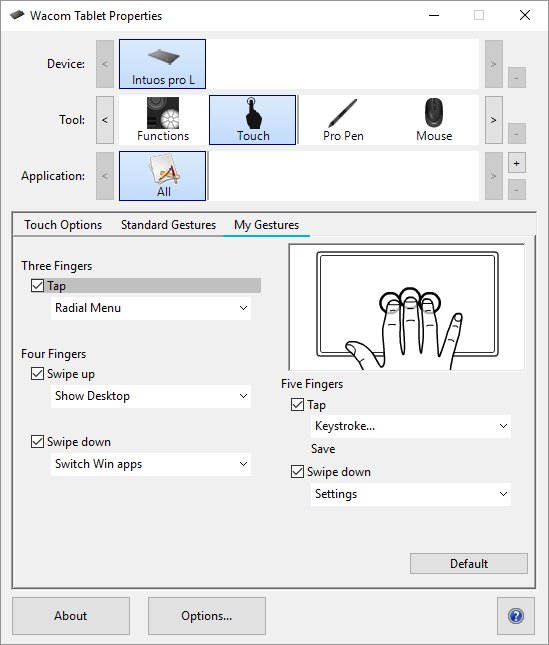This screenshot has height=645, width=549.
Task: Click the Default button
Action: 469,564
